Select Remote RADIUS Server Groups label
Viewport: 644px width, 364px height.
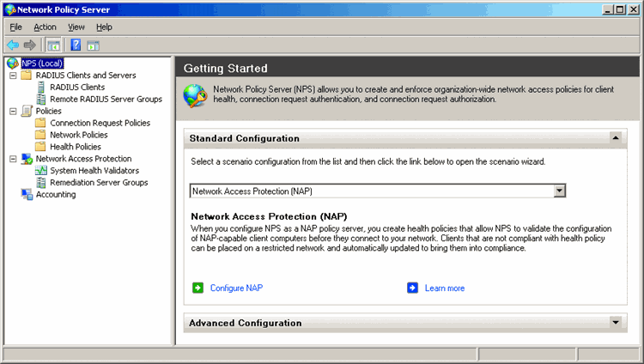106,99
